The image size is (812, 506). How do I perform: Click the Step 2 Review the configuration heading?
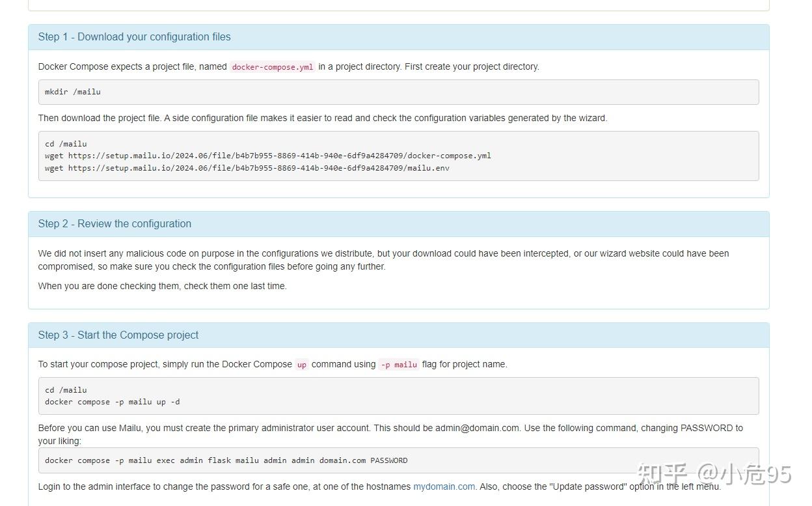(x=115, y=224)
